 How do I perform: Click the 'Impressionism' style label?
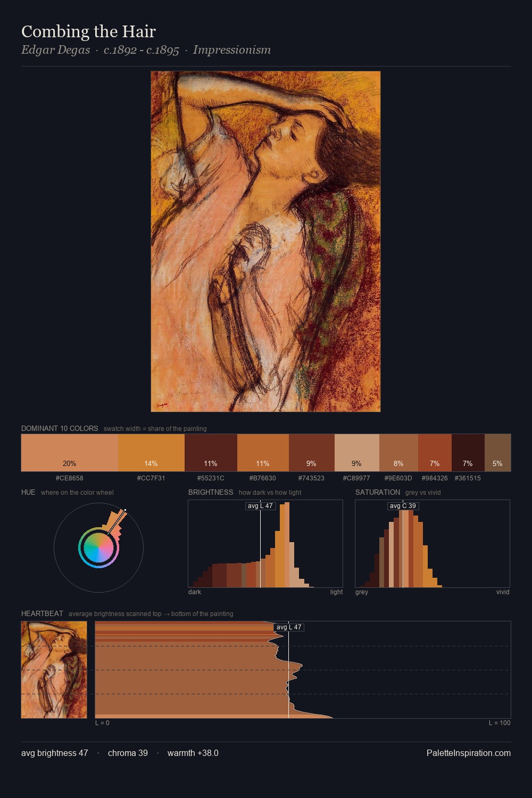click(232, 50)
